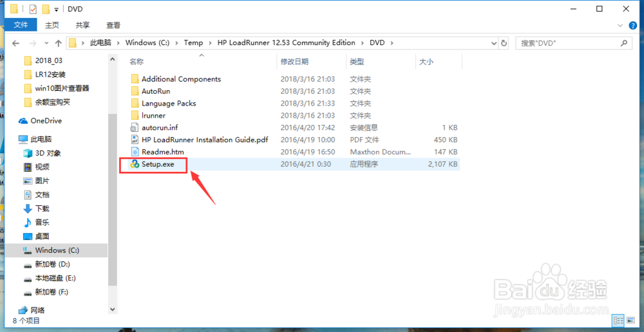644x332 pixels.
Task: Open 视频 library in navigation pane
Action: point(43,167)
